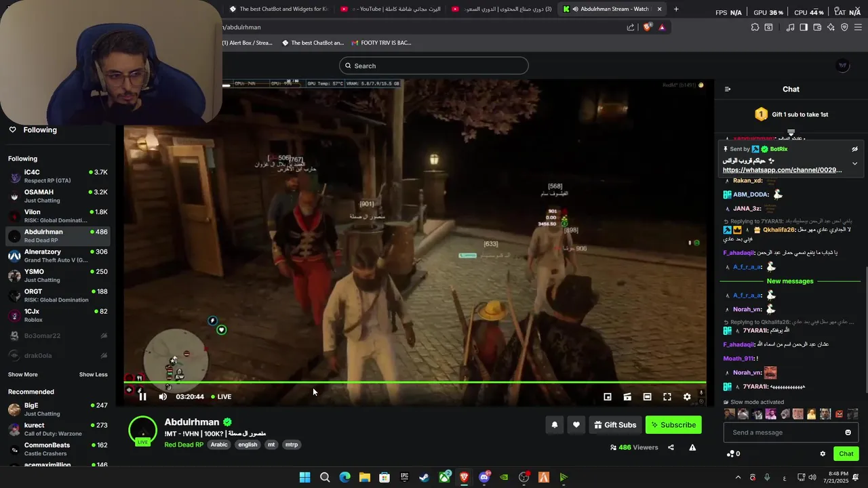Image resolution: width=868 pixels, height=488 pixels.
Task: Open browser extensions puzzle icon
Action: (755, 27)
